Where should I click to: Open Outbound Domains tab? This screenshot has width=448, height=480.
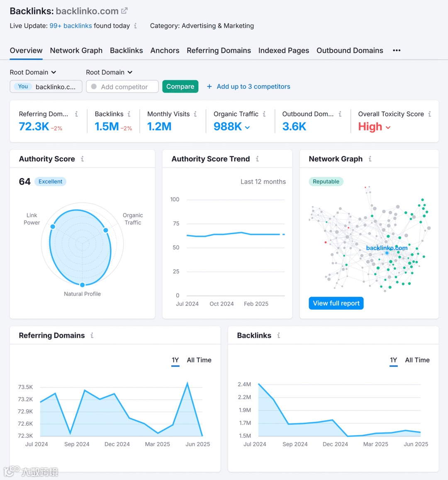(x=350, y=51)
